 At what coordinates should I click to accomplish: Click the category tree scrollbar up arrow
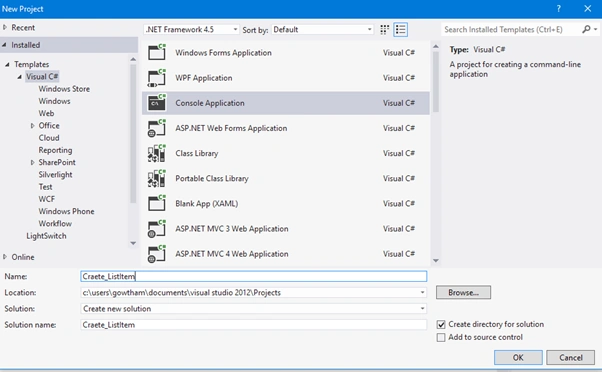133,59
